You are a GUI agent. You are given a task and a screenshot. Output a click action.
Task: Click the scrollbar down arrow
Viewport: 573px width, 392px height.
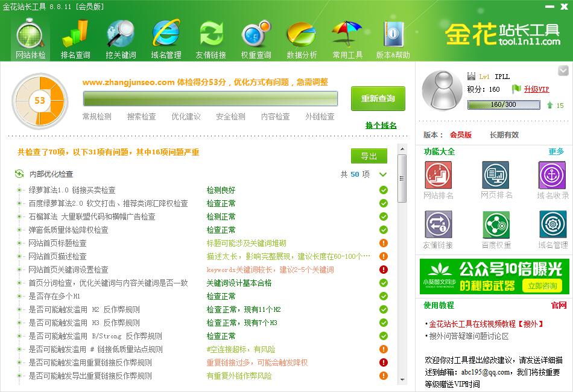402,380
